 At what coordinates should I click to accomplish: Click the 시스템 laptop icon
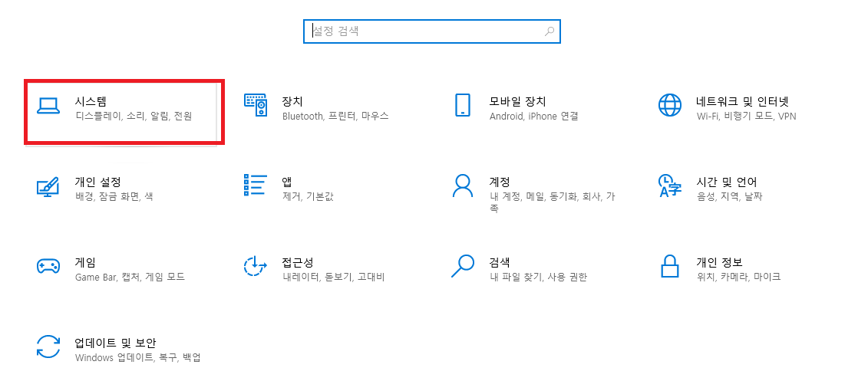(x=48, y=106)
